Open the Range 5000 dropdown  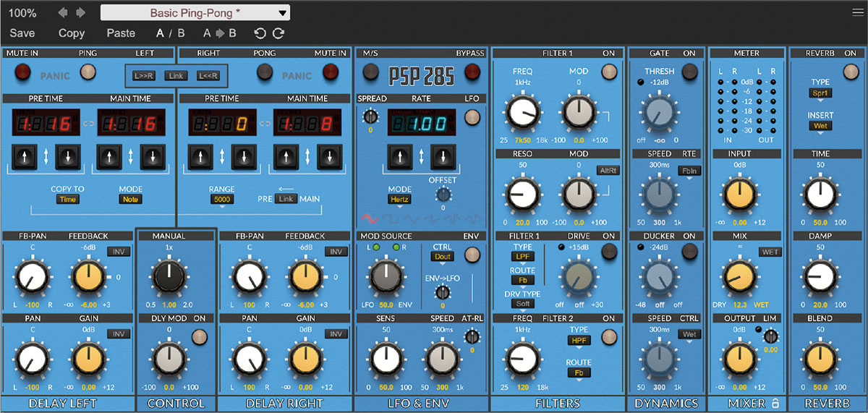[222, 200]
